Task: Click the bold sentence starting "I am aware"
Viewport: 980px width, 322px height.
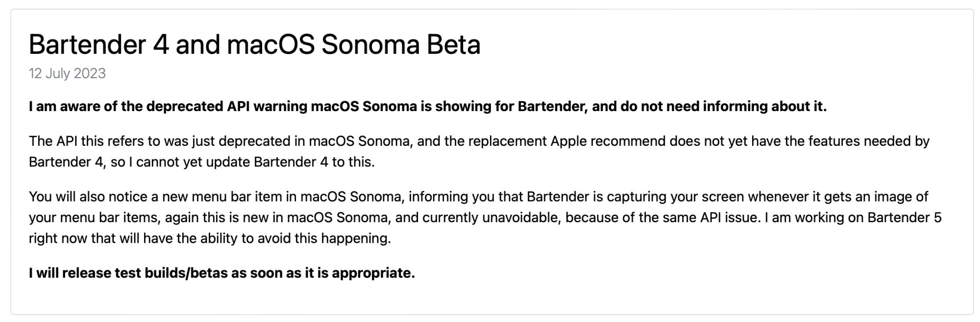Action: tap(427, 106)
